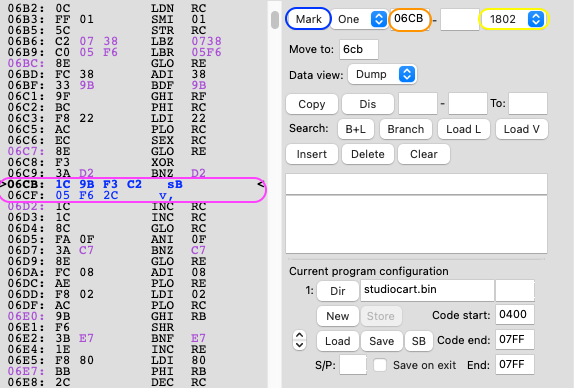This screenshot has height=388, width=574.
Task: Search using the Load L button
Action: pyautogui.click(x=463, y=129)
